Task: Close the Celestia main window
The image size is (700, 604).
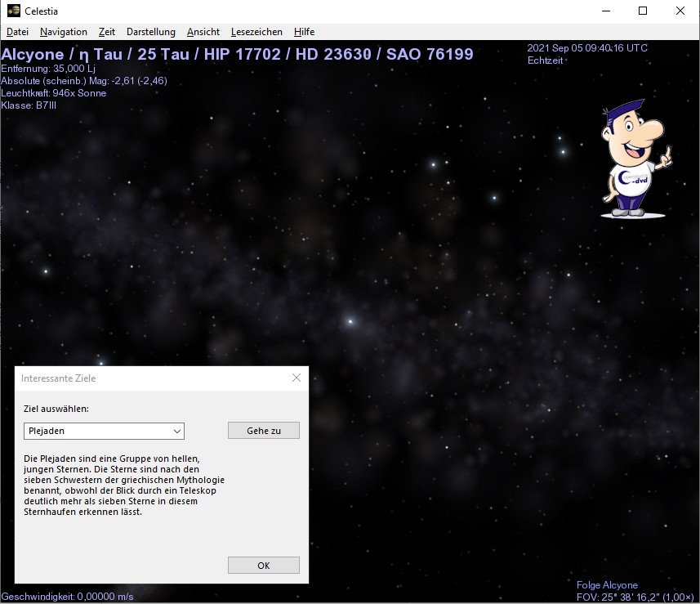Action: [x=680, y=11]
